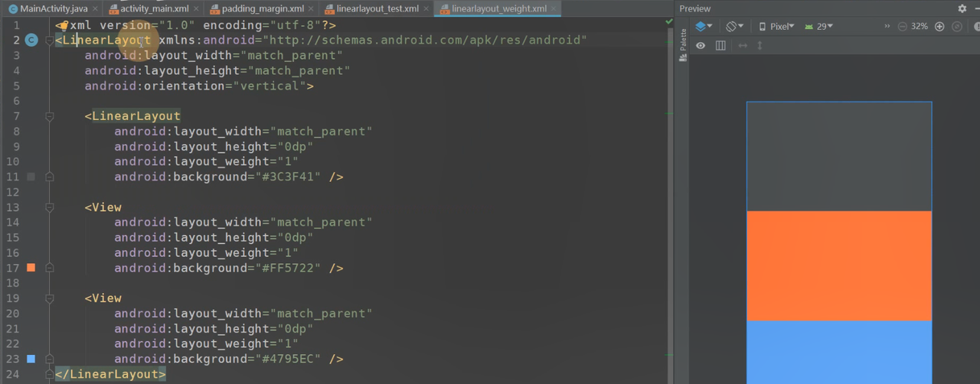Click the layout_width attribute on line 3
This screenshot has width=980, height=384.
214,56
